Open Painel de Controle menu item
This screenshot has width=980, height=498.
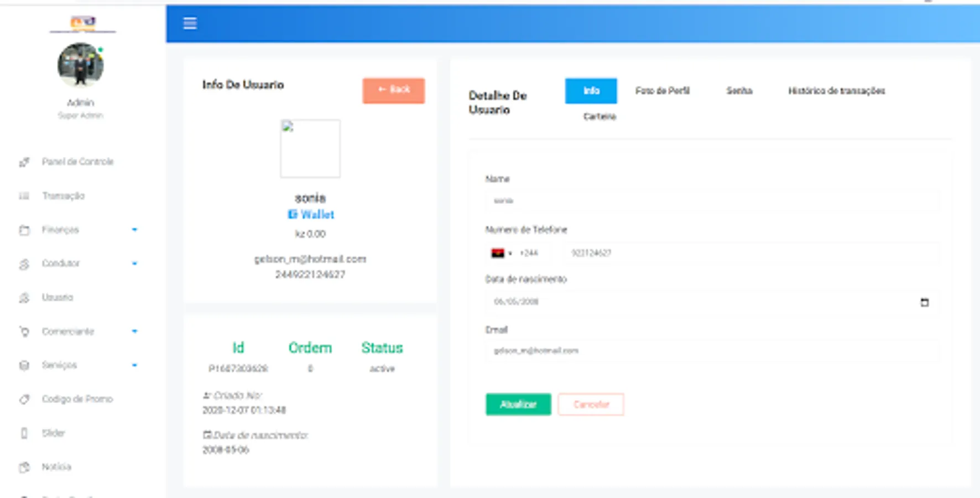(77, 162)
